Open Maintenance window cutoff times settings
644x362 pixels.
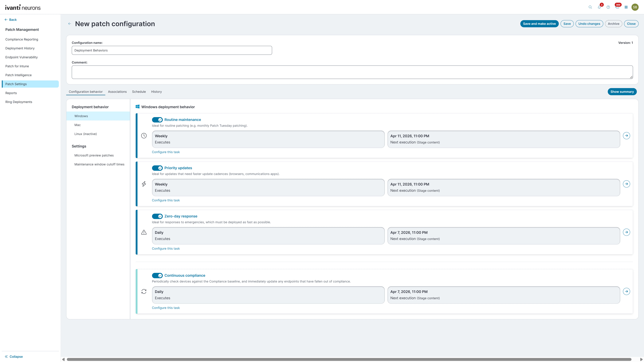point(99,164)
